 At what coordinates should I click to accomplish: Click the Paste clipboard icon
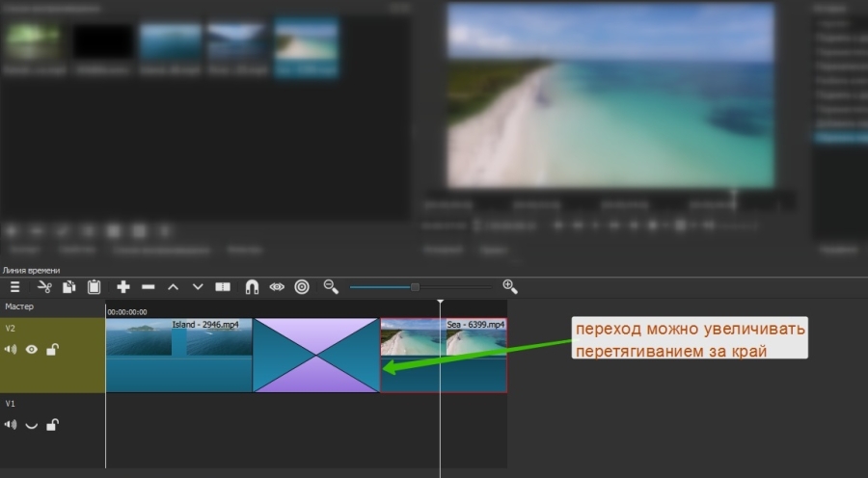point(94,287)
